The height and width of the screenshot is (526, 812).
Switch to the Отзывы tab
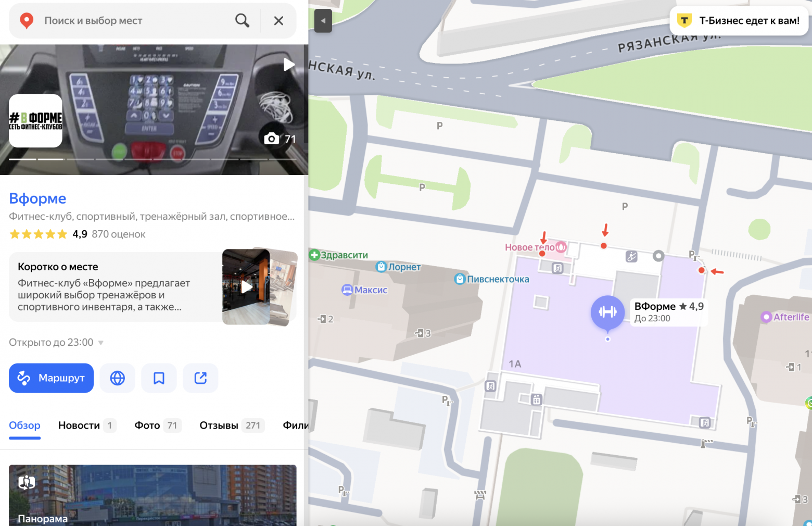(x=232, y=425)
